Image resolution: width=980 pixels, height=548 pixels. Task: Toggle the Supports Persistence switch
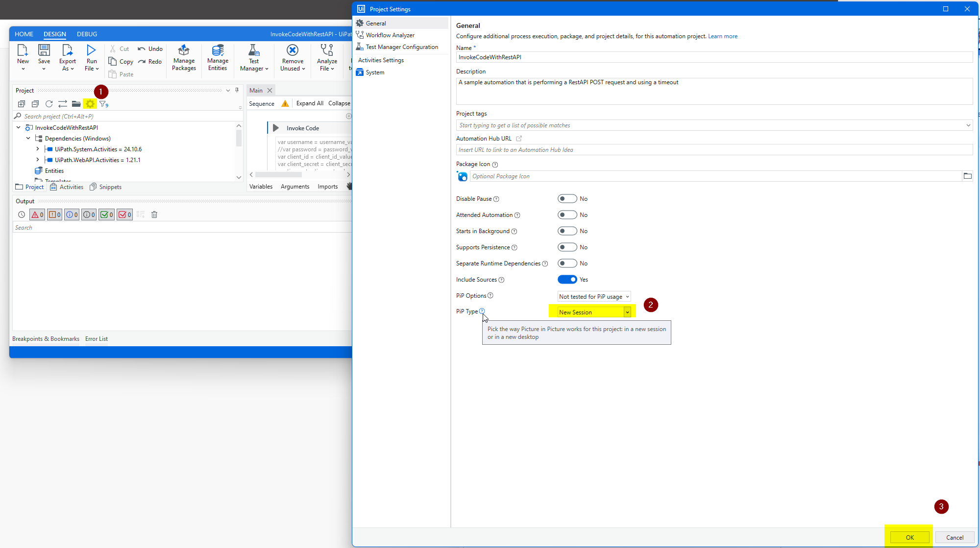coord(567,247)
